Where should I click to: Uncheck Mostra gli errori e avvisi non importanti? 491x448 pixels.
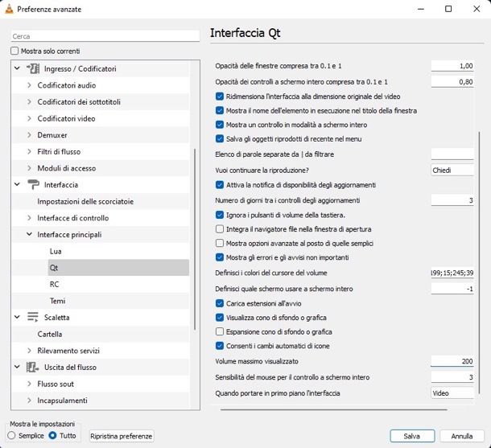coord(220,257)
